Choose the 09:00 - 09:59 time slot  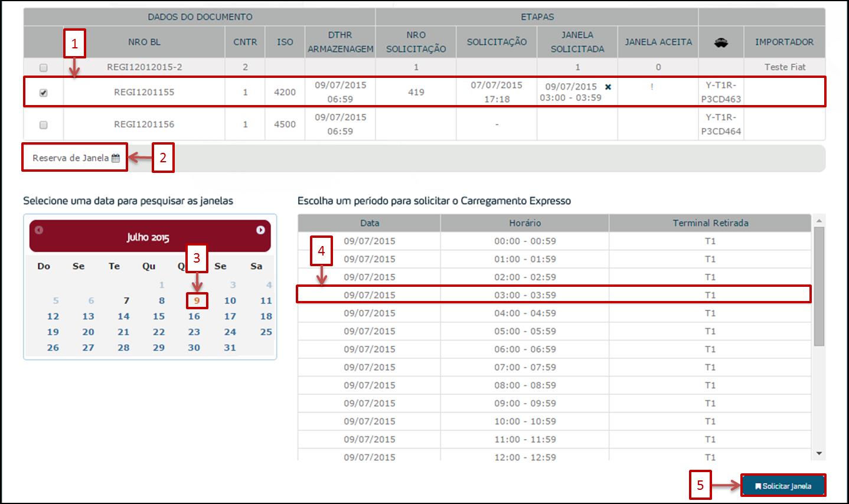click(554, 404)
